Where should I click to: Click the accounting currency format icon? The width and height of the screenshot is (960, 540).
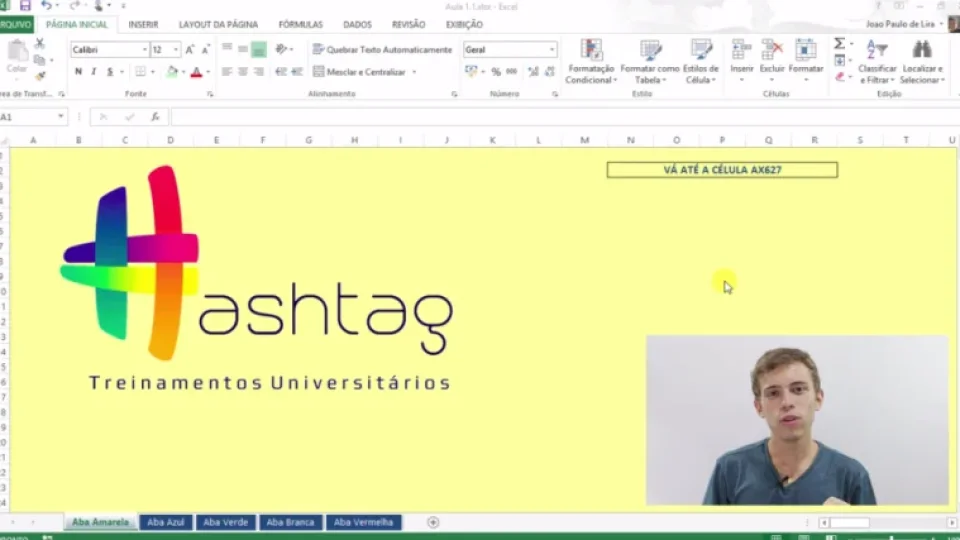tap(471, 72)
